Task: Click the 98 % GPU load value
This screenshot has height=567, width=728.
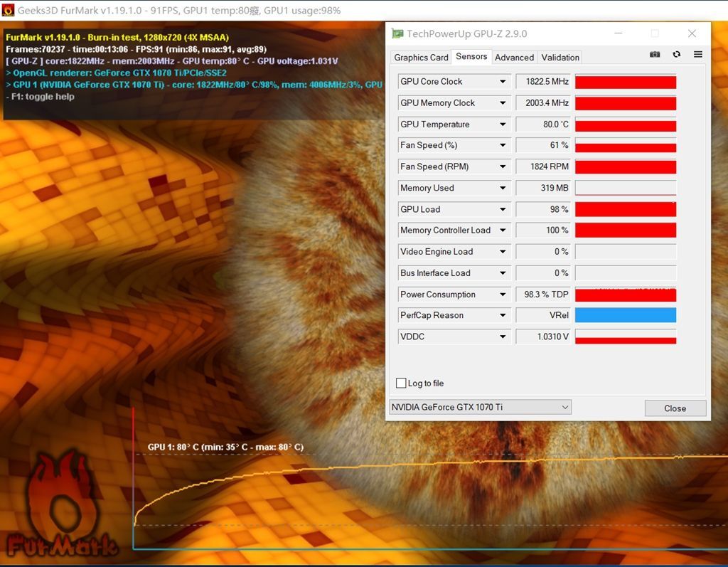Action: tap(543, 209)
